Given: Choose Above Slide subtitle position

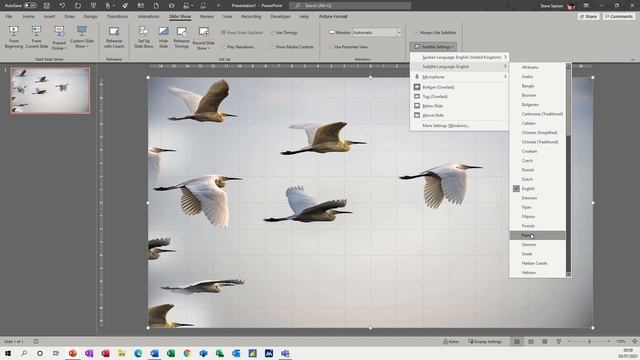Looking at the screenshot, I should click(460, 115).
